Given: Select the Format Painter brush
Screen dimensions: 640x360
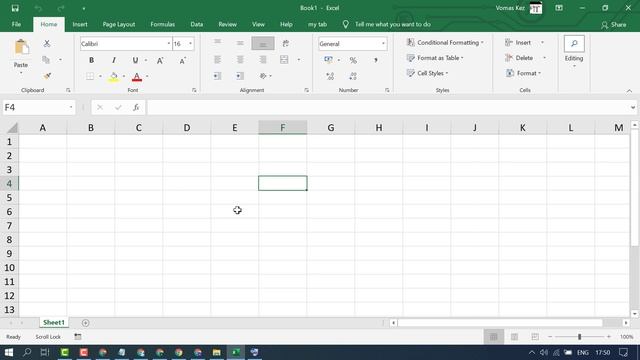Looking at the screenshot, I should point(47,76).
